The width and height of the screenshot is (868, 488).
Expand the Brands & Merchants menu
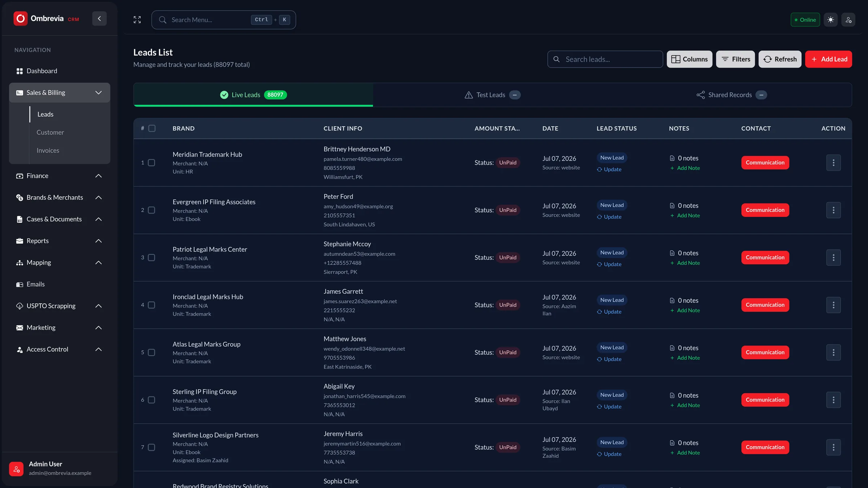[x=60, y=197]
